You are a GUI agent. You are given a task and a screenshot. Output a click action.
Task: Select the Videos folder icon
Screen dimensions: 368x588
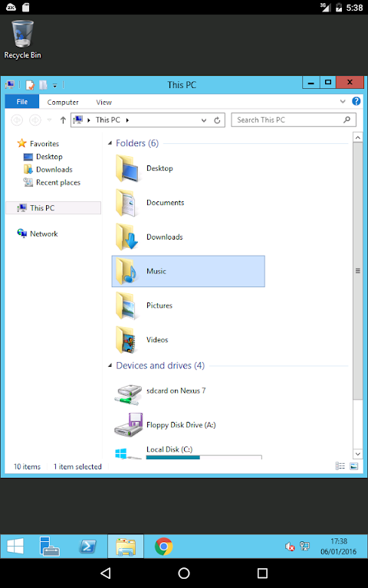coord(127,340)
